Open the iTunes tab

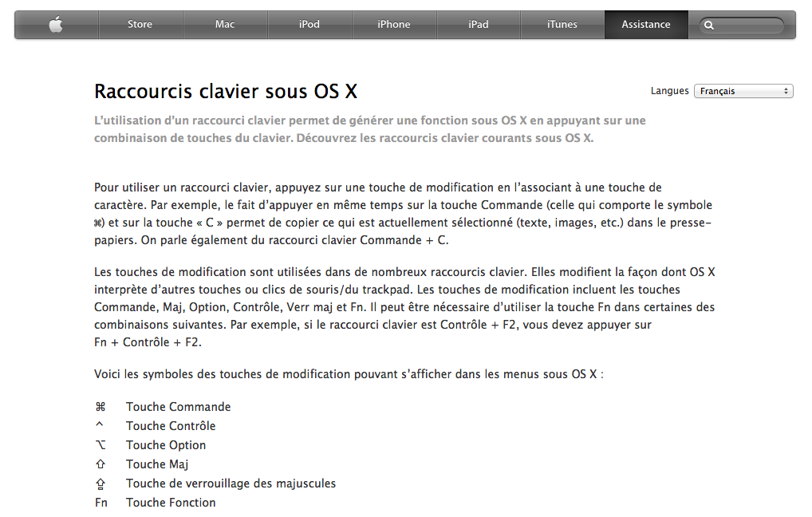[x=562, y=25]
